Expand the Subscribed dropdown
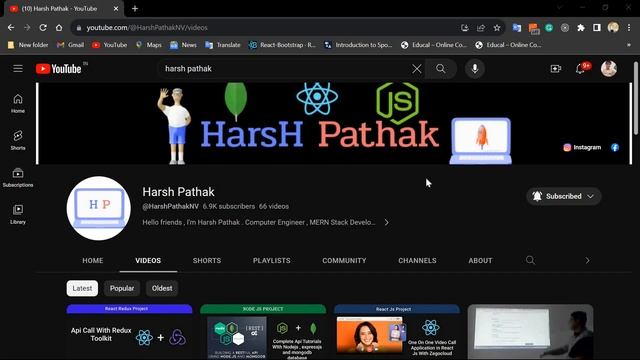The image size is (640, 360). [564, 196]
